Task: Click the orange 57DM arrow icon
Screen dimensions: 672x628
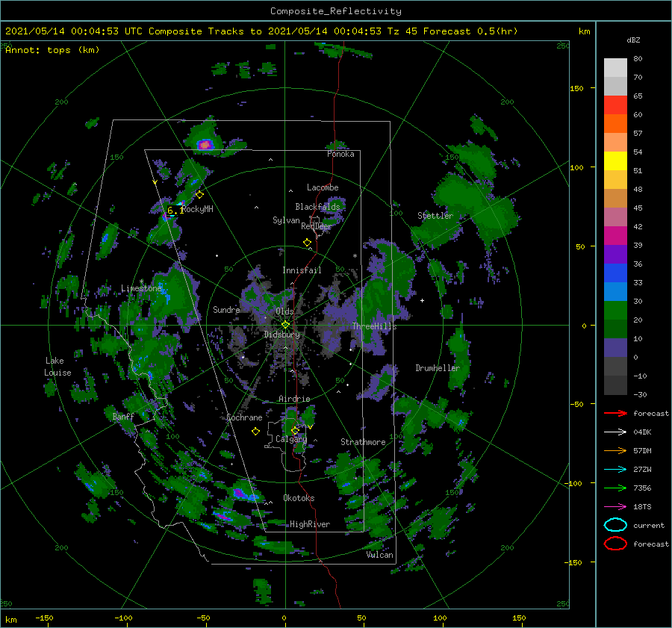Action: coord(615,450)
